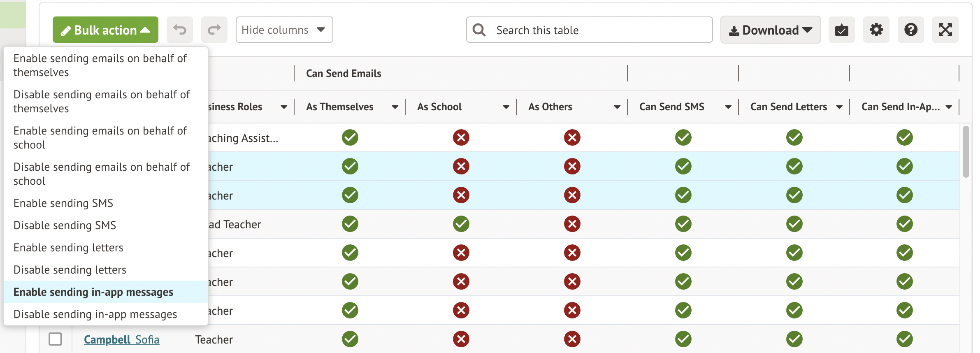The height and width of the screenshot is (353, 980).
Task: Open the Hide columns dropdown
Action: pyautogui.click(x=284, y=30)
